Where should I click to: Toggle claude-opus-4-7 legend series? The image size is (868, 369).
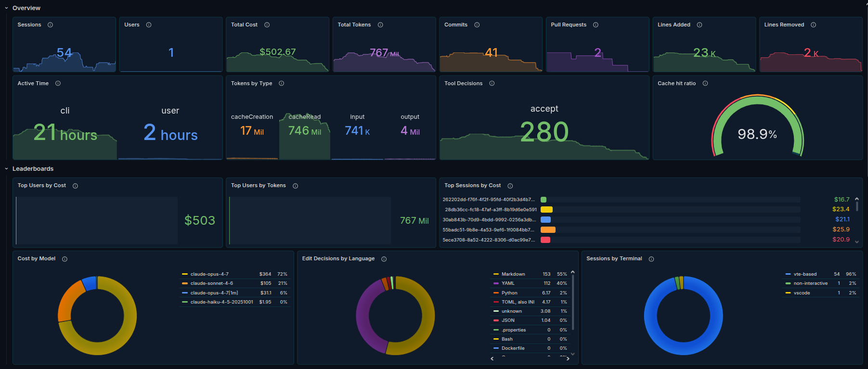point(209,274)
